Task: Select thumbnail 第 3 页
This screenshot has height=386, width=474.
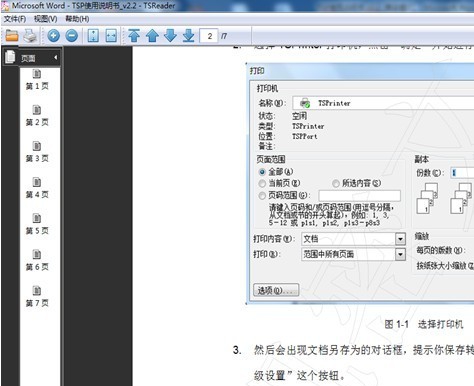Action: click(x=37, y=152)
